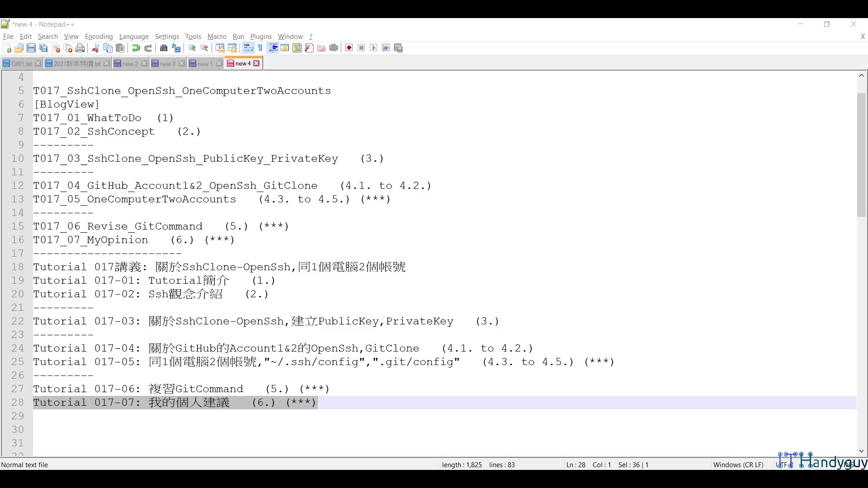Start macro recording with red dot icon
This screenshot has height=488, width=868.
[x=349, y=48]
